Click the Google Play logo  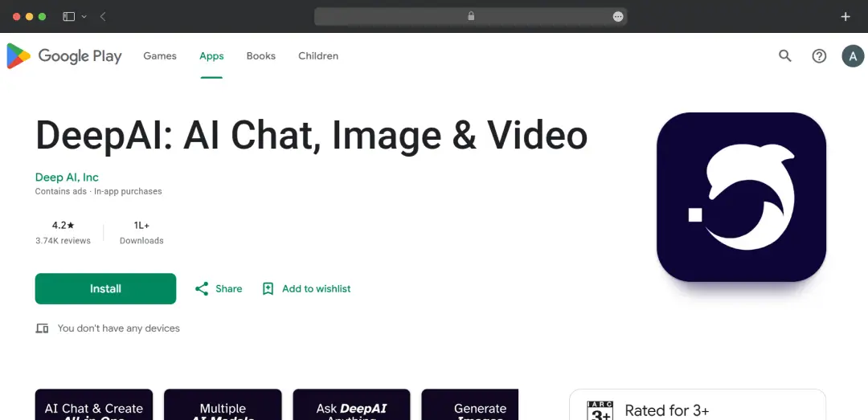[x=64, y=56]
